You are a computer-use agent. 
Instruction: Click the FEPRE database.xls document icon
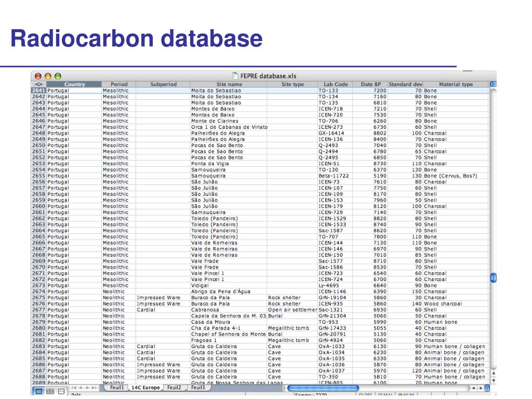tap(235, 76)
